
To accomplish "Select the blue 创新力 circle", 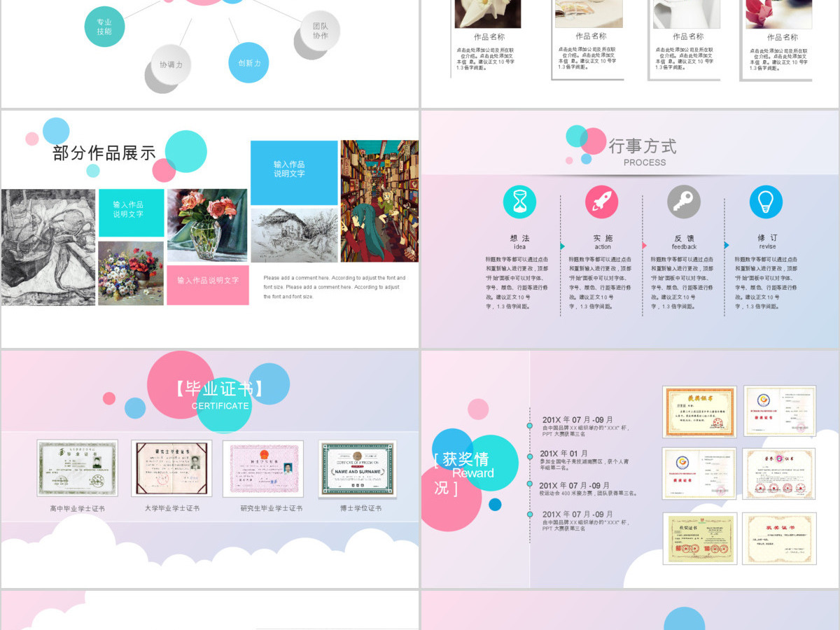I will 248,63.
